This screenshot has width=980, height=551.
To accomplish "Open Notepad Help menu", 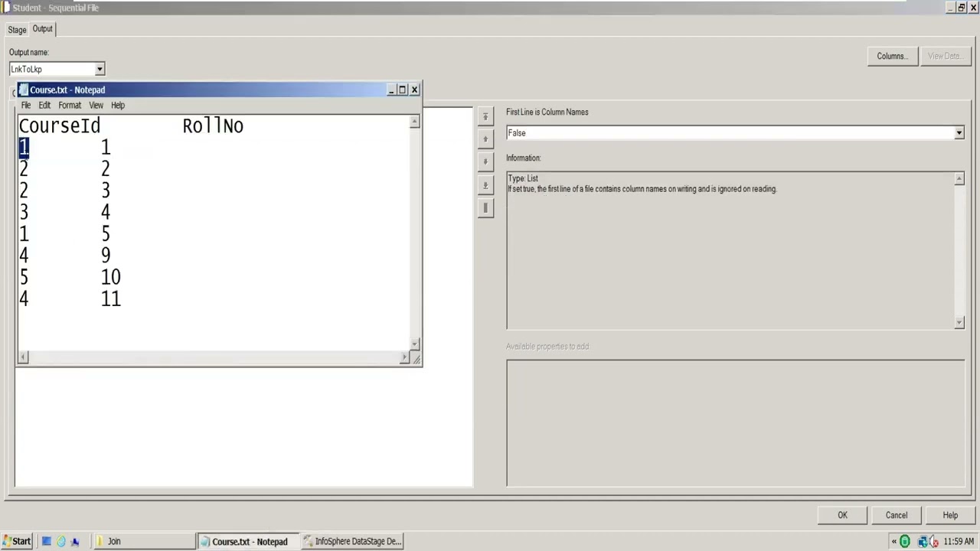I will [118, 106].
